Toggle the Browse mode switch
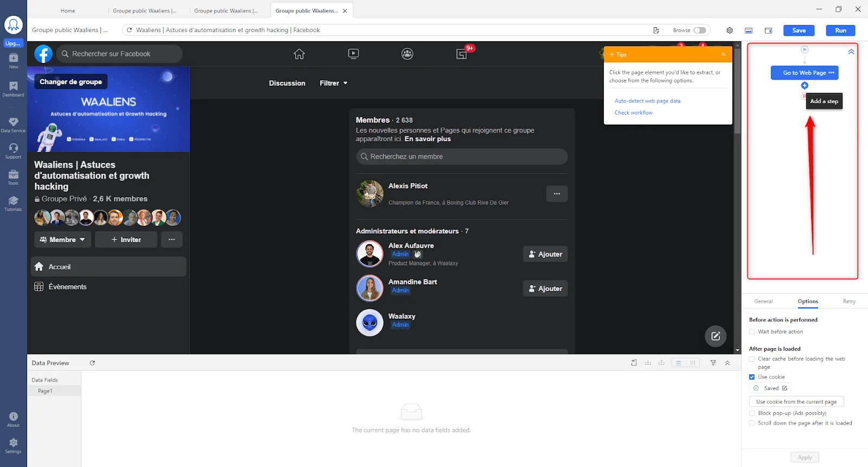The height and width of the screenshot is (467, 868). pyautogui.click(x=700, y=30)
